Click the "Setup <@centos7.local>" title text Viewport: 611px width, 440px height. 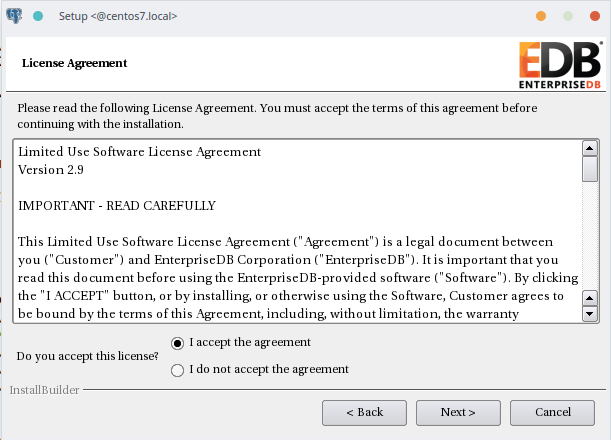[x=118, y=16]
